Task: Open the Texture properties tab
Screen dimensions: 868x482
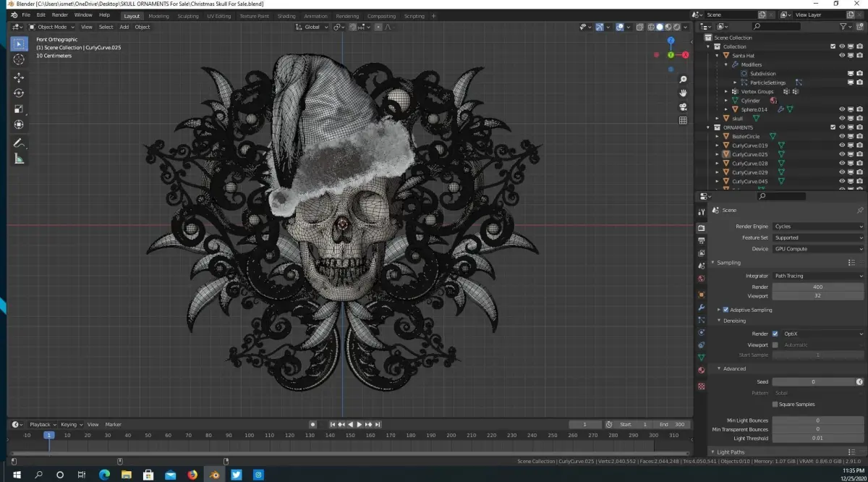Action: 701,386
